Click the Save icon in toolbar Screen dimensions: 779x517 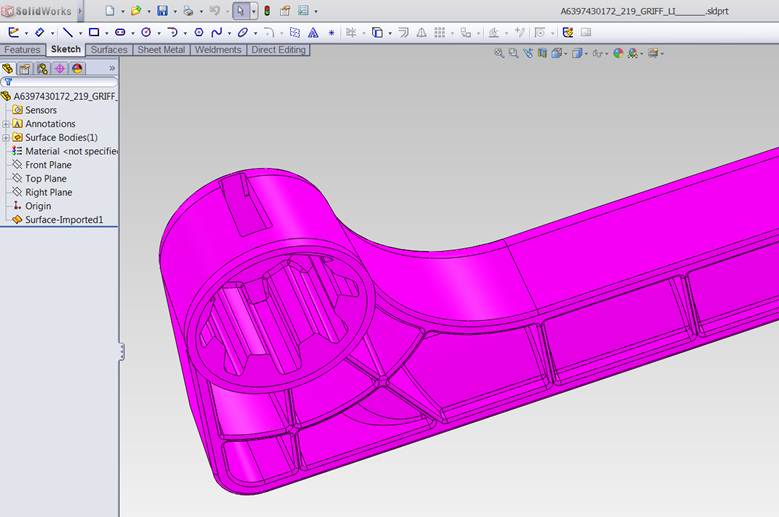(161, 11)
